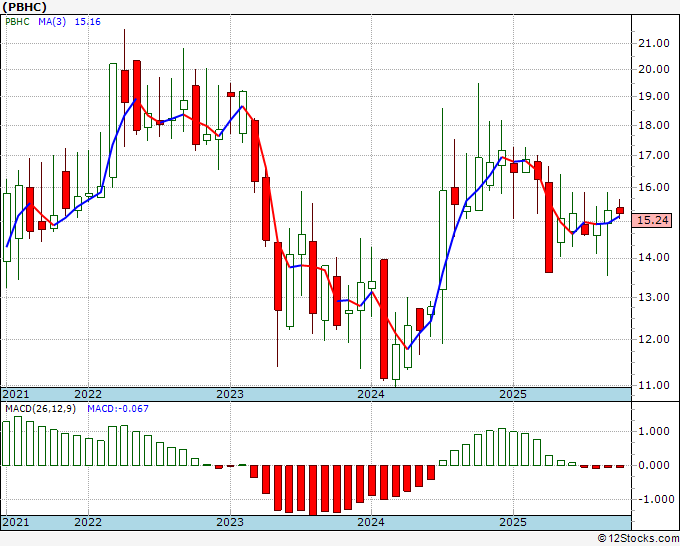Click the deepest red MACD histogram bar
This screenshot has height=546, width=680.
pyautogui.click(x=313, y=490)
